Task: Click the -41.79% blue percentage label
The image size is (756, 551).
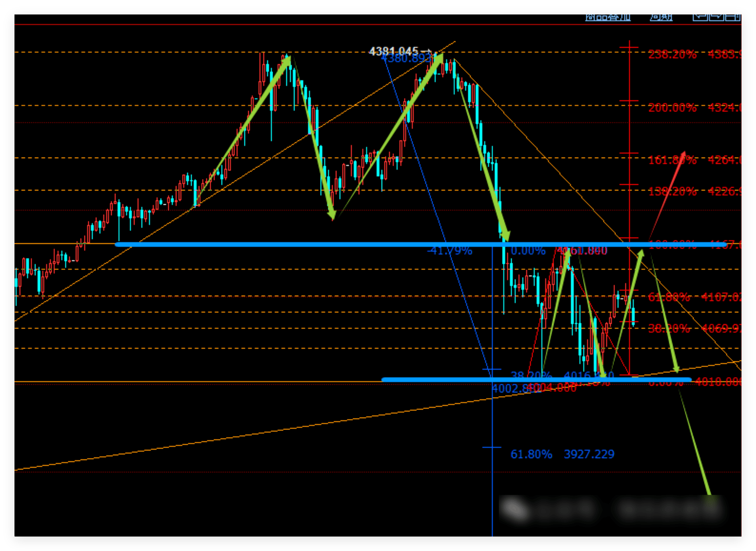Action: tap(449, 251)
